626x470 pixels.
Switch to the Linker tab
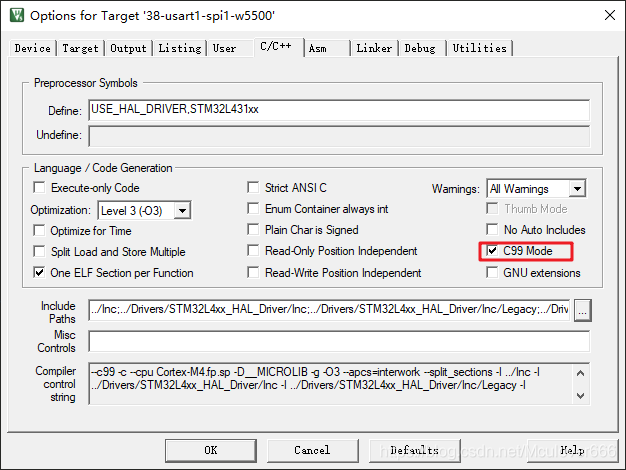click(374, 48)
